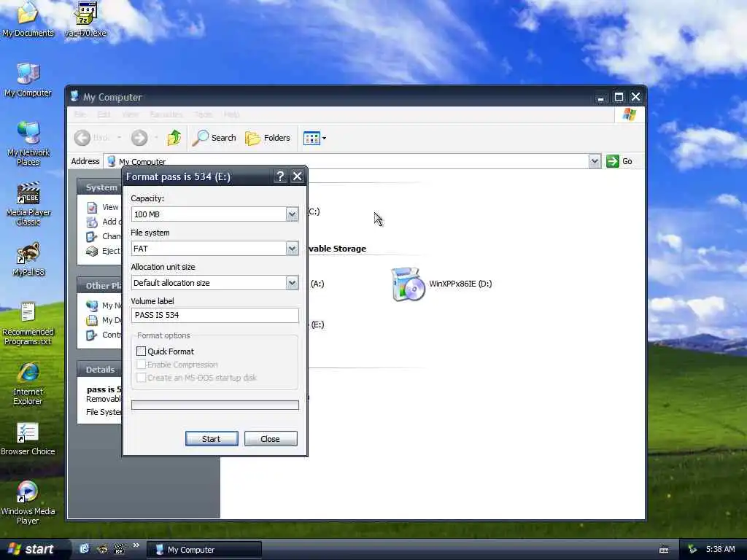Click the system clock showing 5:38 AM

pyautogui.click(x=720, y=550)
